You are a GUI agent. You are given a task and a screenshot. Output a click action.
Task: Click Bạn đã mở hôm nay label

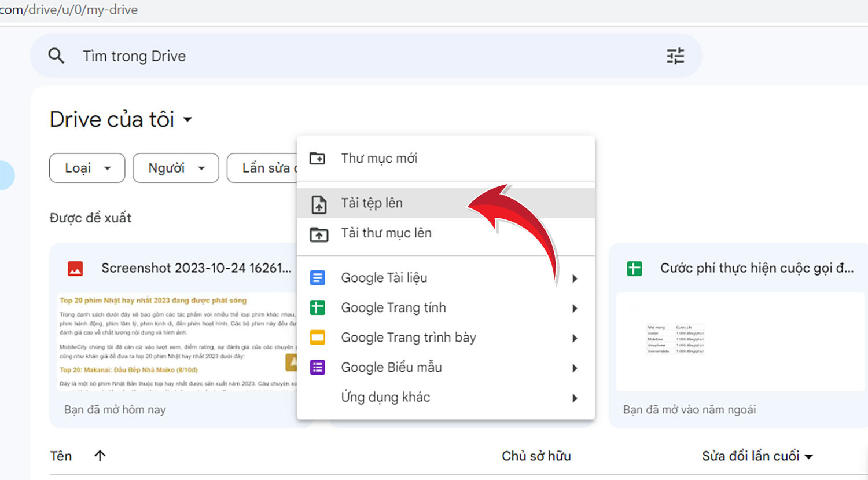pyautogui.click(x=115, y=409)
